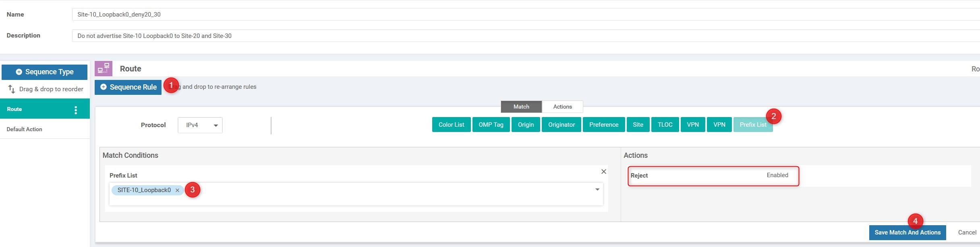
Task: Click into the Description text field
Action: (524, 36)
